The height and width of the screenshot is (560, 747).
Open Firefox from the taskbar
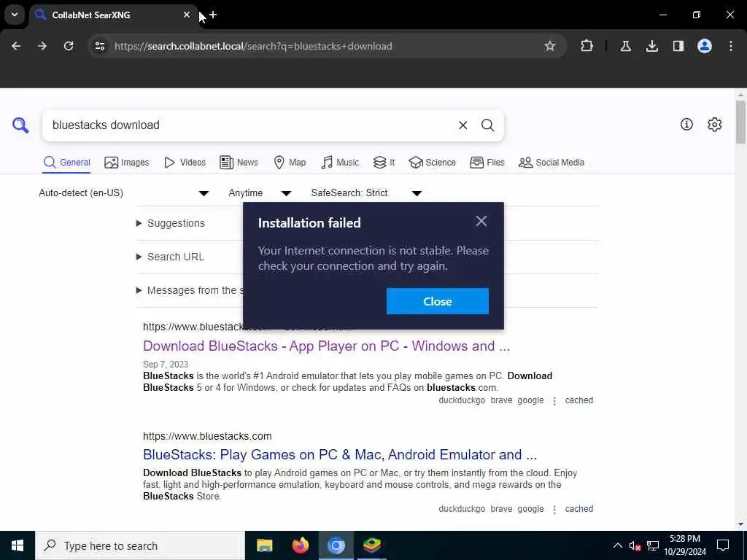(300, 545)
